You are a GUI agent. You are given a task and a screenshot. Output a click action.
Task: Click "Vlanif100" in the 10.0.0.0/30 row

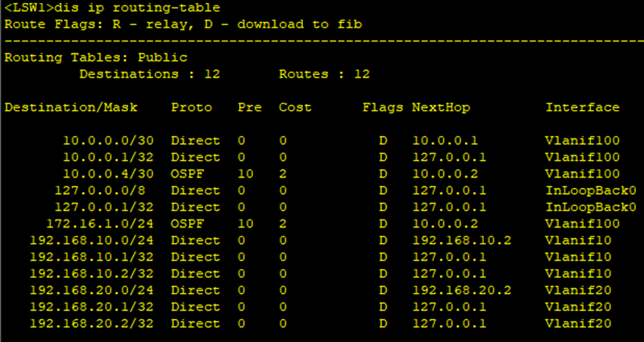point(582,141)
